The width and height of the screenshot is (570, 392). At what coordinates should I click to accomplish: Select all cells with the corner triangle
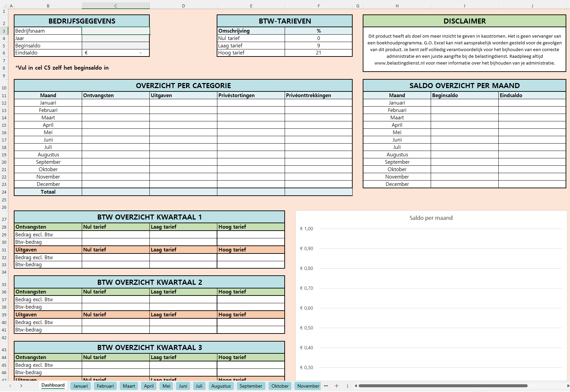(x=4, y=5)
